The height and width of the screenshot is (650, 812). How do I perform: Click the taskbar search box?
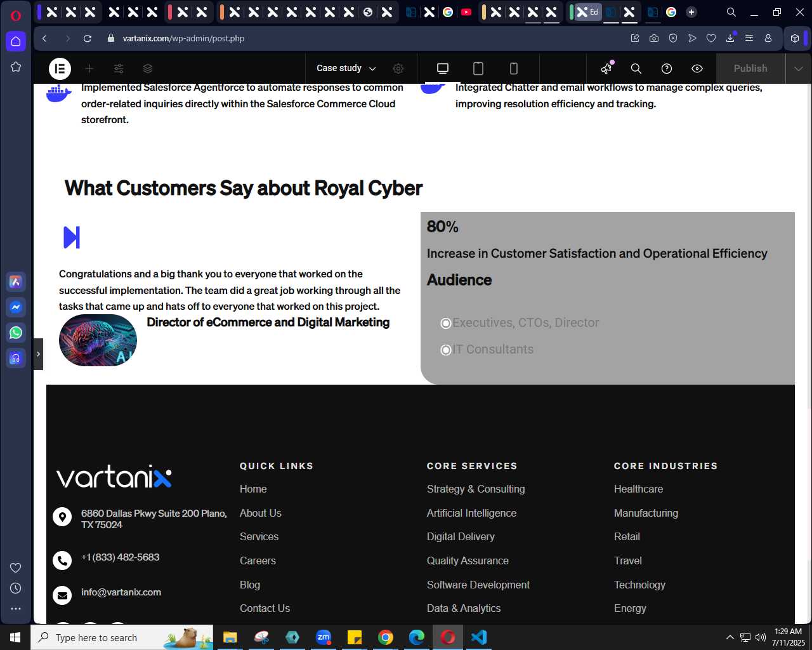[x=122, y=637]
